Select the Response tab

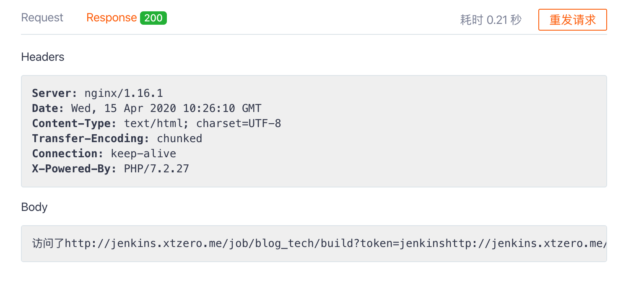pos(112,18)
